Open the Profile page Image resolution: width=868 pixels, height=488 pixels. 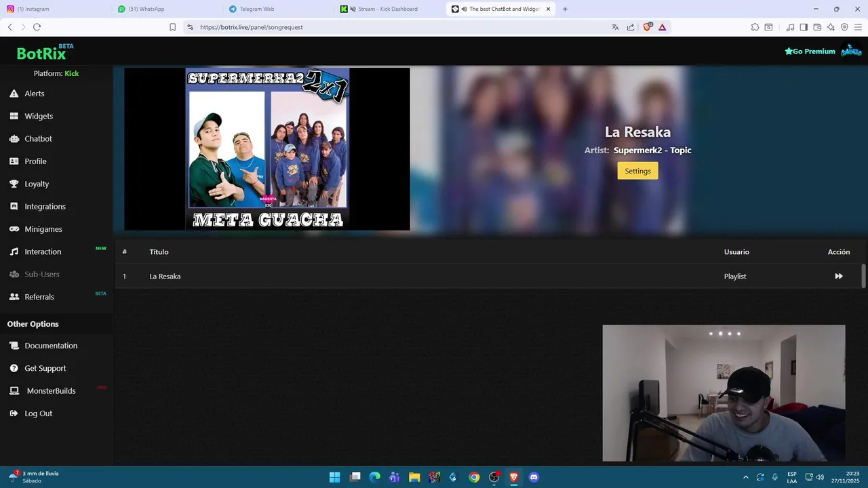(x=35, y=161)
